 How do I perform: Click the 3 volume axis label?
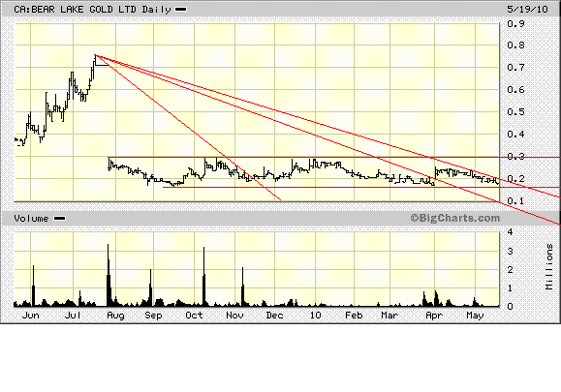(511, 252)
